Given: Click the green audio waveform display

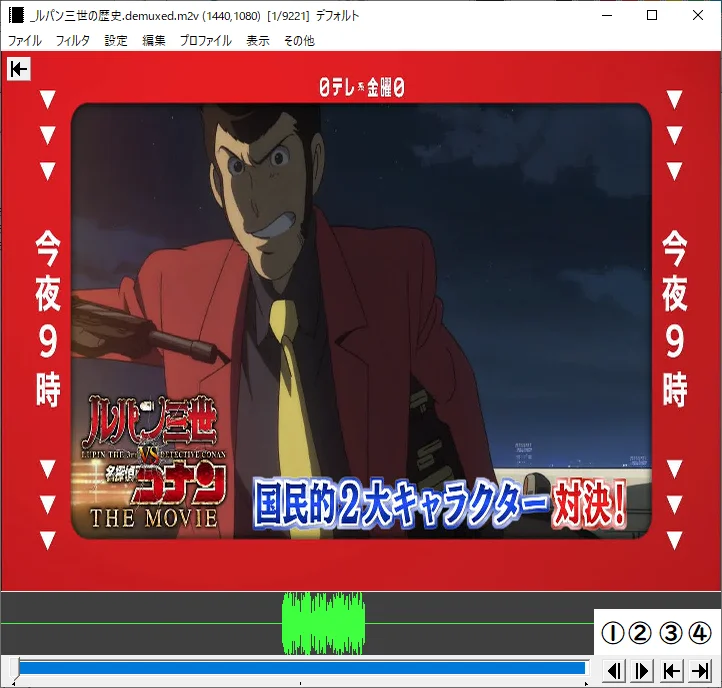Looking at the screenshot, I should [x=323, y=623].
